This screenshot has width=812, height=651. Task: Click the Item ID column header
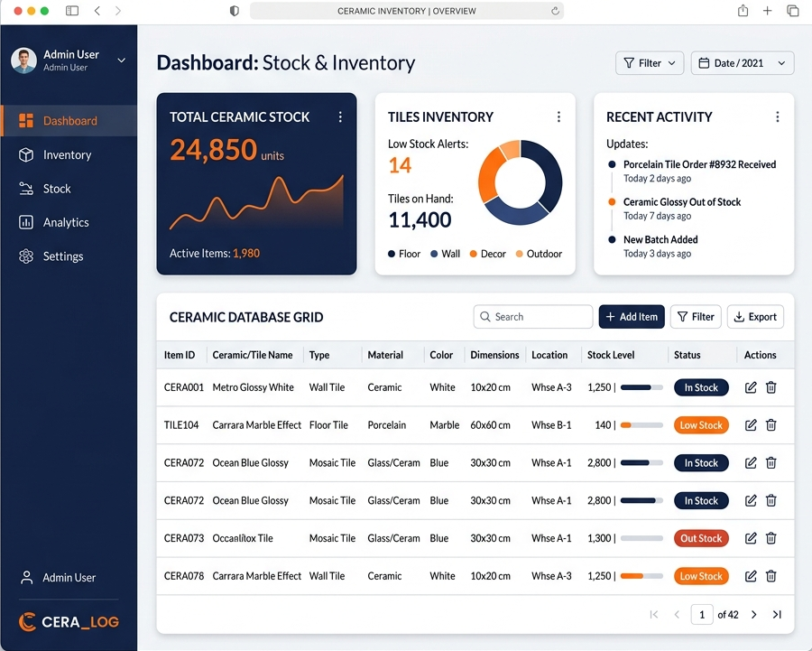click(180, 355)
